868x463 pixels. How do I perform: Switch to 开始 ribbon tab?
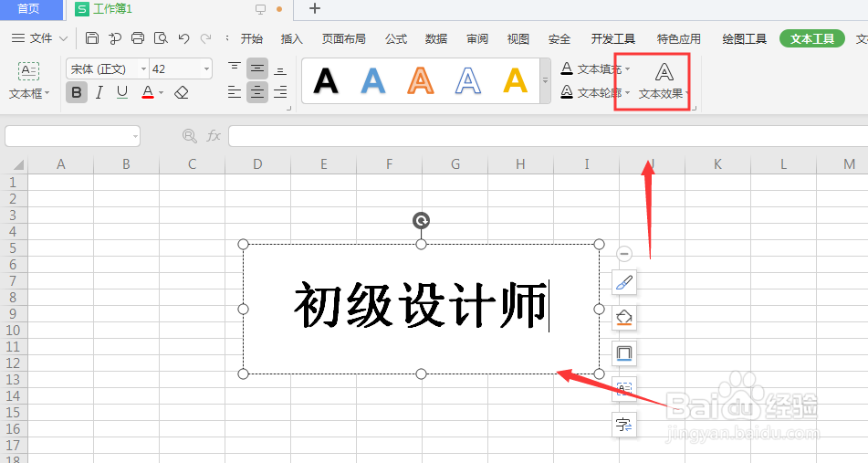tap(251, 38)
